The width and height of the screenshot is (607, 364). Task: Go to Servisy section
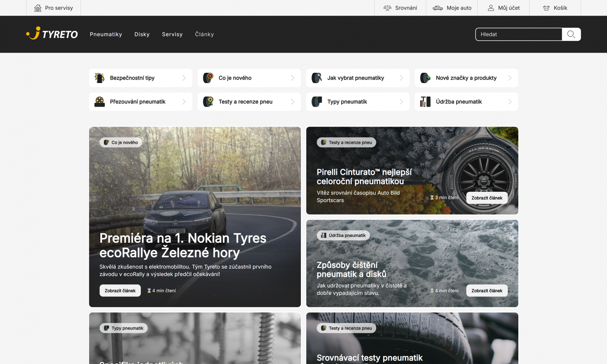tap(172, 34)
